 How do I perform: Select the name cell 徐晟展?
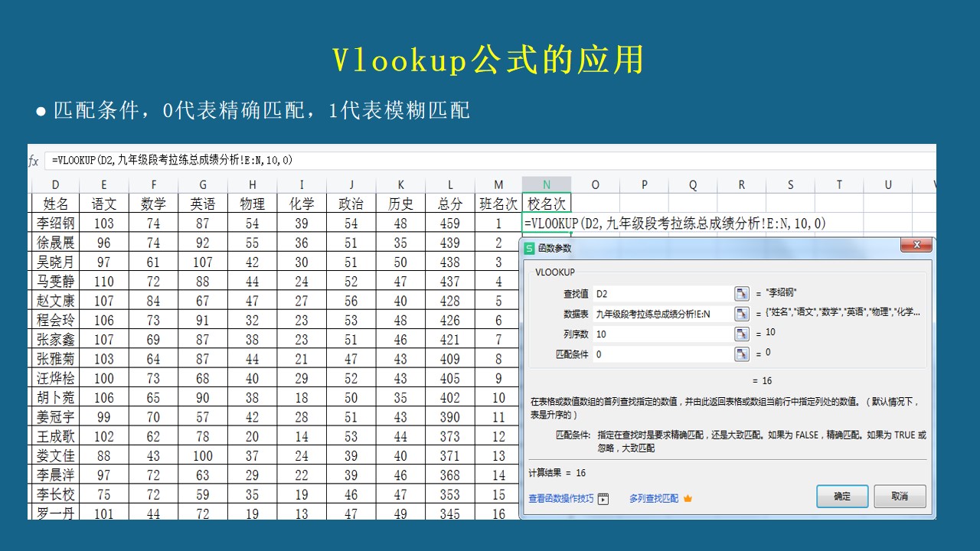[55, 243]
